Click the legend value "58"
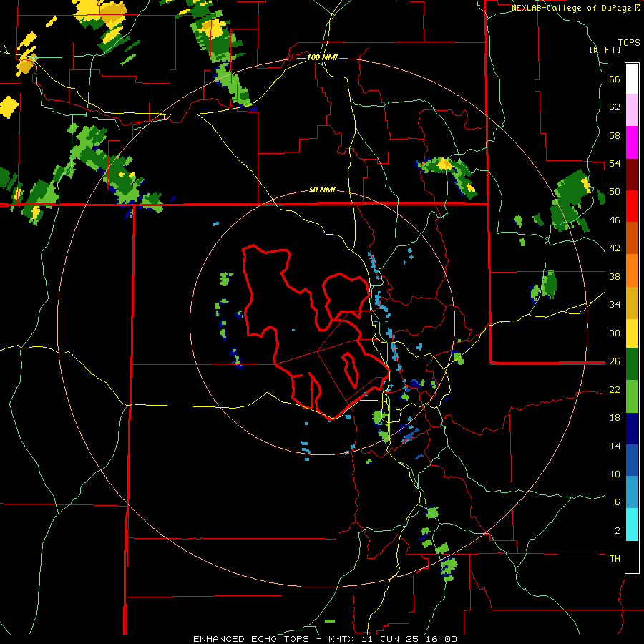 point(615,135)
